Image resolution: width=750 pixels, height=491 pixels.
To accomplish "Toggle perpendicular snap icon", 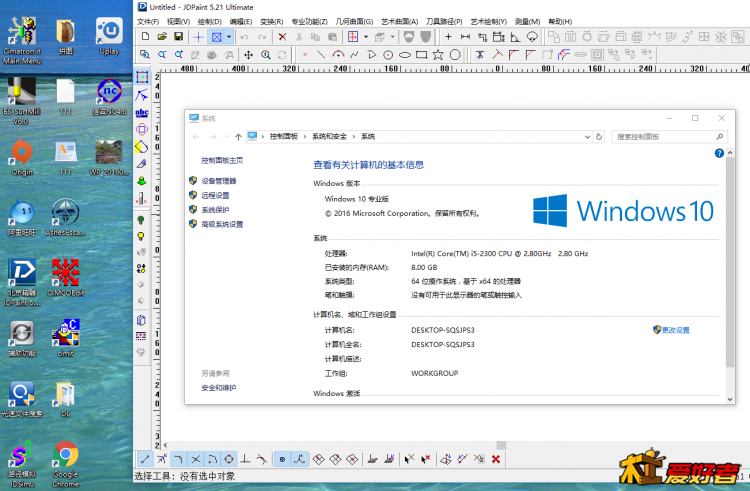I will pyautogui.click(x=245, y=459).
